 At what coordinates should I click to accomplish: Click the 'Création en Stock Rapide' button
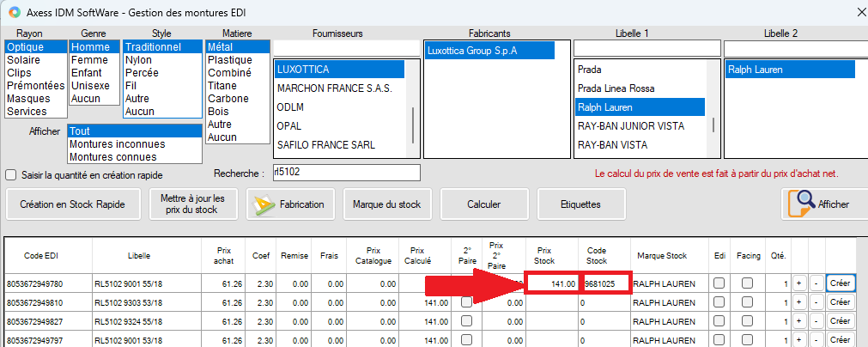click(73, 204)
